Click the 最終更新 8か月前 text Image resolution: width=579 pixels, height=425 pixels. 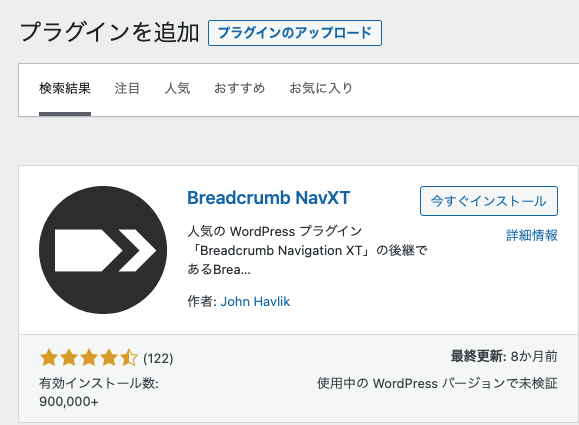[x=504, y=357]
